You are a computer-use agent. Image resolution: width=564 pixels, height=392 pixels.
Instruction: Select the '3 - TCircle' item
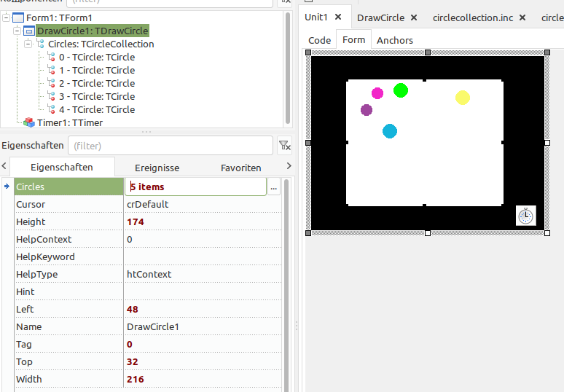point(97,96)
